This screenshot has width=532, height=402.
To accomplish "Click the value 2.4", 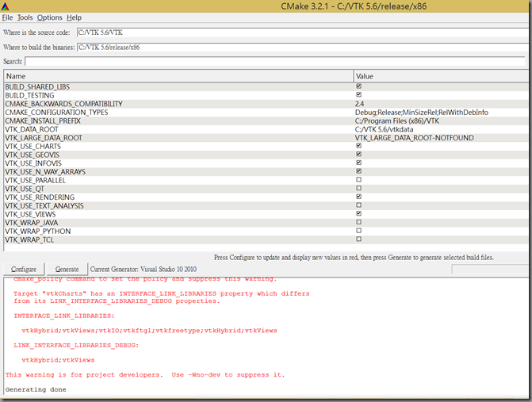I will tap(360, 104).
